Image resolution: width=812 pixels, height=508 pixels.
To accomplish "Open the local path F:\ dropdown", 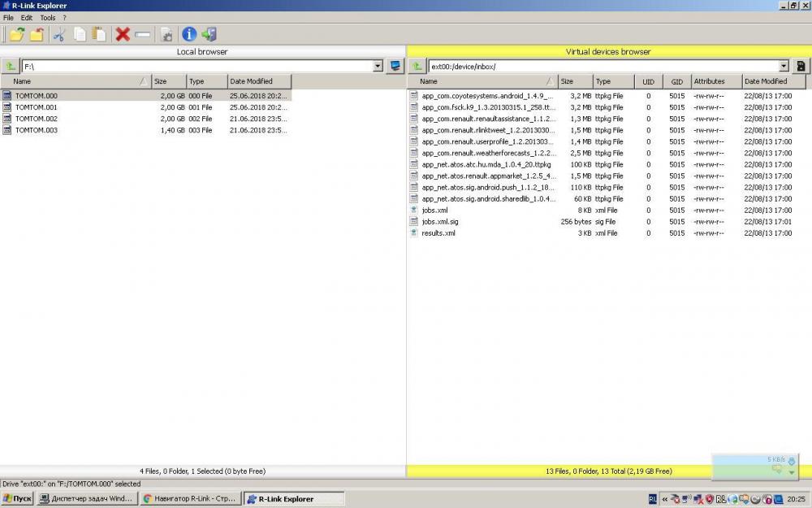I will click(378, 67).
